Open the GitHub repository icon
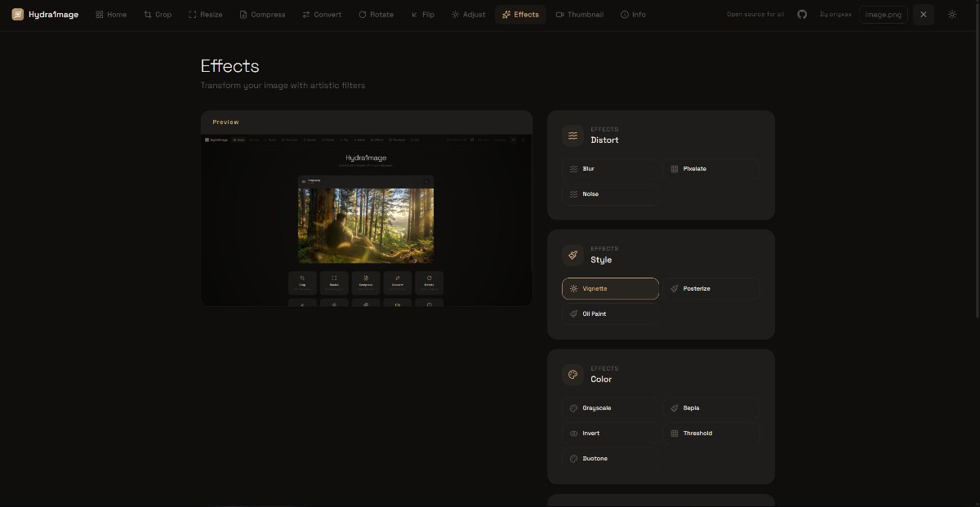The width and height of the screenshot is (980, 507). click(802, 15)
